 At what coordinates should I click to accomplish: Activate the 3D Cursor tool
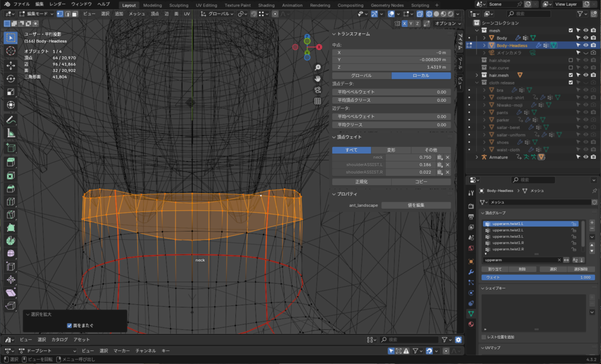[x=11, y=51]
